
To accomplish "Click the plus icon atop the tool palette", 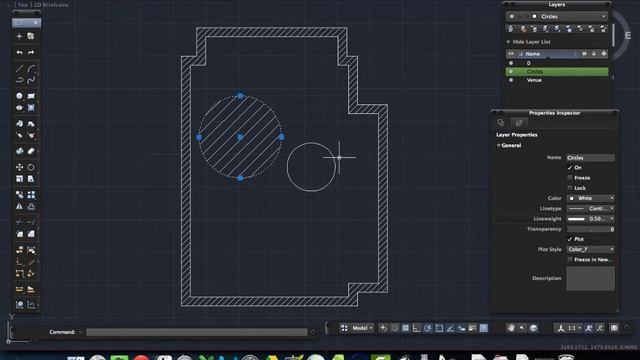I will 19,36.
